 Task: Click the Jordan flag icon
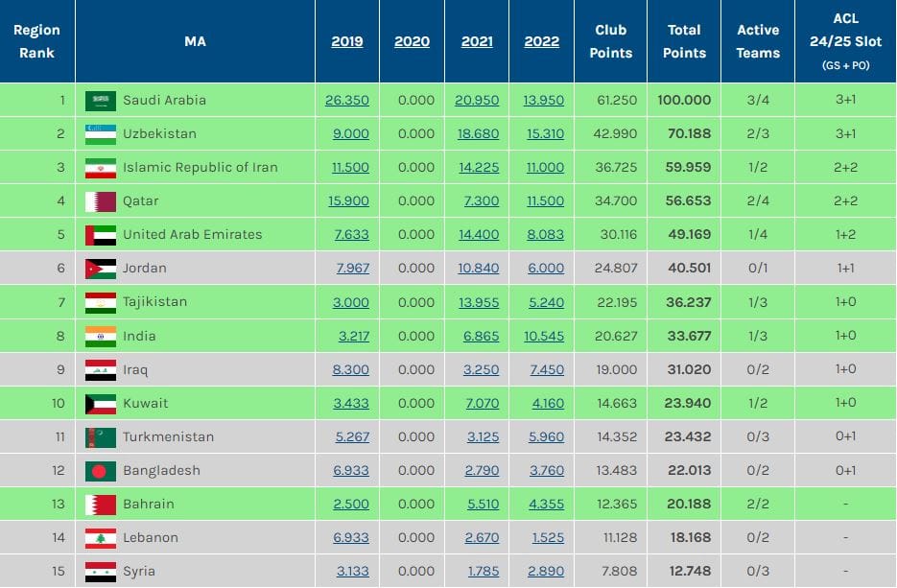100,269
